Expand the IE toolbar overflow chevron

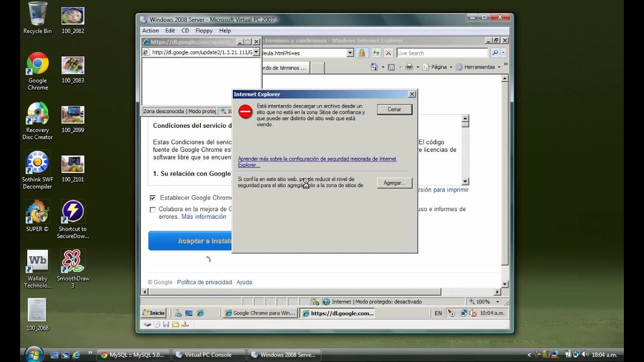(506, 65)
